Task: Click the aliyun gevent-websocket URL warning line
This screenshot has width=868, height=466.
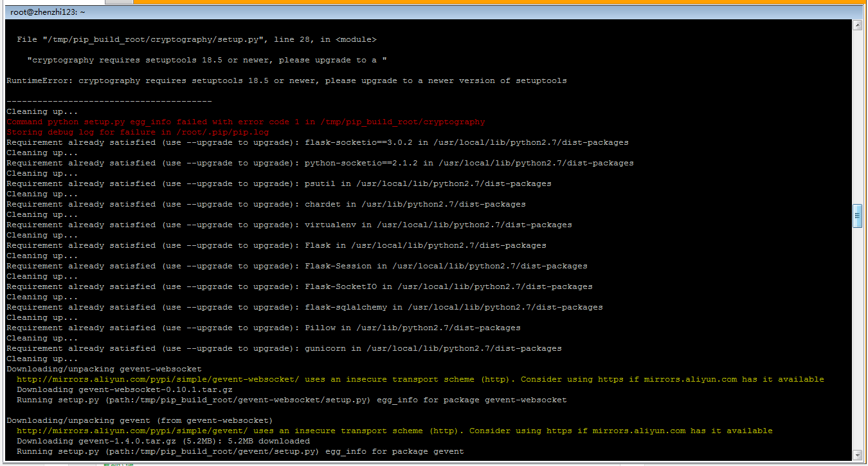Action: click(420, 380)
